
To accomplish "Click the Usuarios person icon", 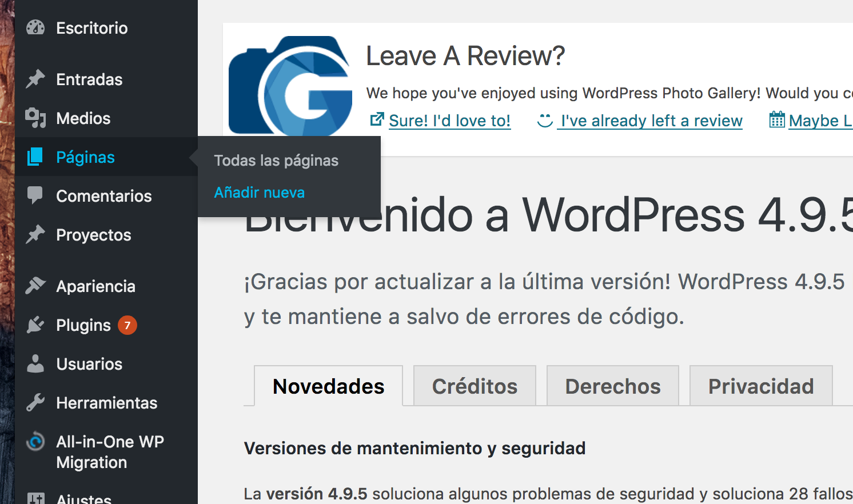I will click(35, 363).
